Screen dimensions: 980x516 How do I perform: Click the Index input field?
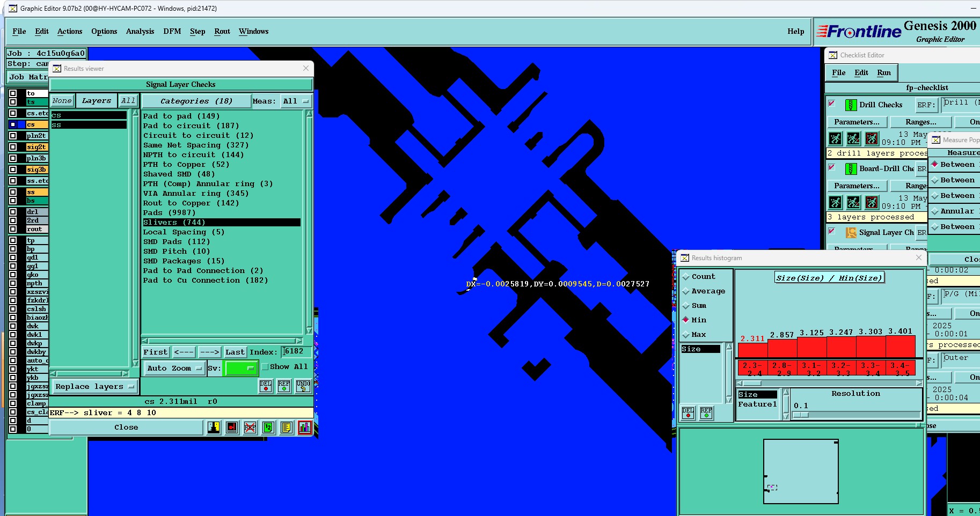[296, 351]
